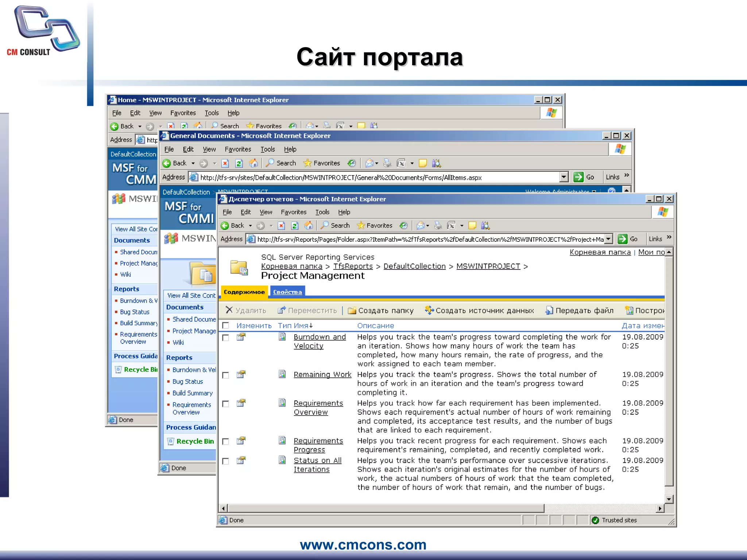Open Back dropdown in General Documents window
Image resolution: width=747 pixels, height=560 pixels.
click(193, 163)
